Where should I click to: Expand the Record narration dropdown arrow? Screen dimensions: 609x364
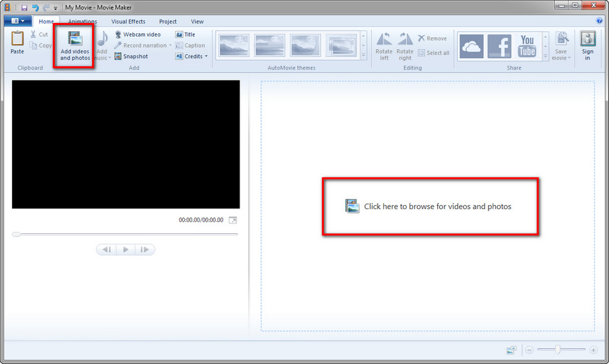170,45
